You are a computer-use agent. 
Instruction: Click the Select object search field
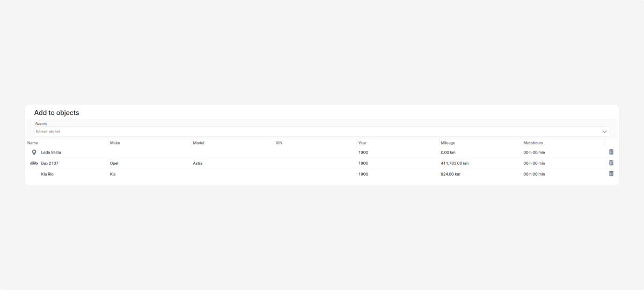(317, 132)
